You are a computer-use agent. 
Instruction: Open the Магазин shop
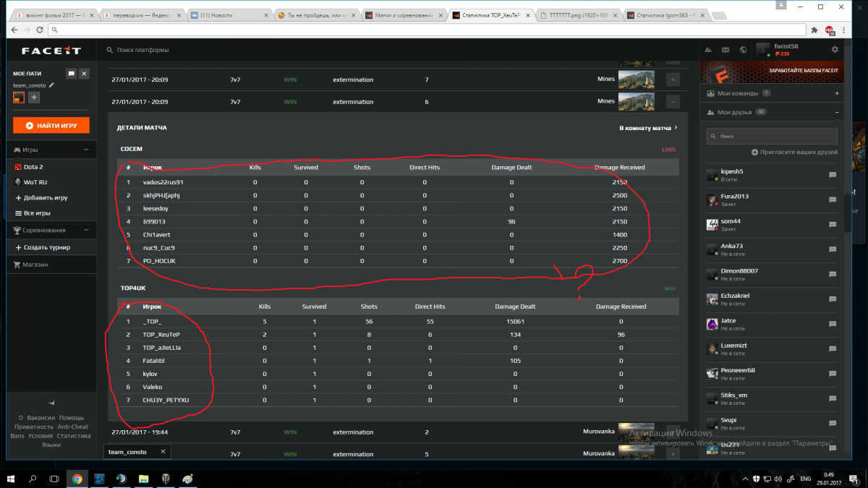click(30, 265)
